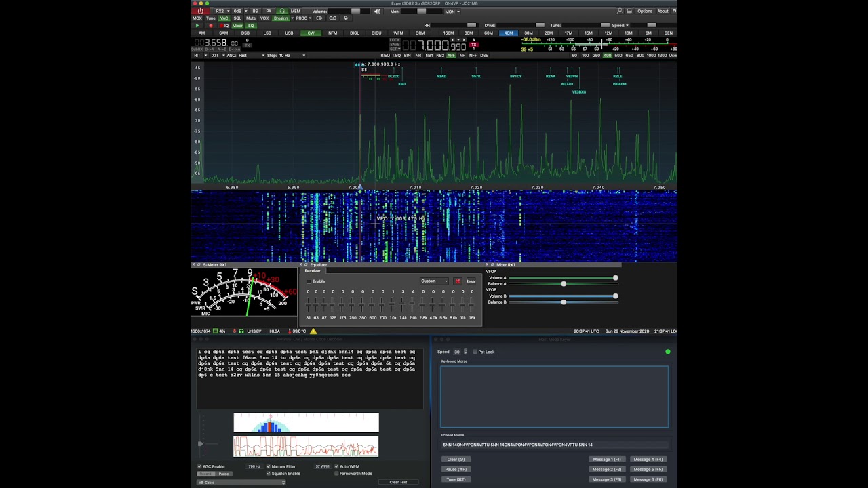Toggle NR noise reduction
The width and height of the screenshot is (868, 488).
418,55
